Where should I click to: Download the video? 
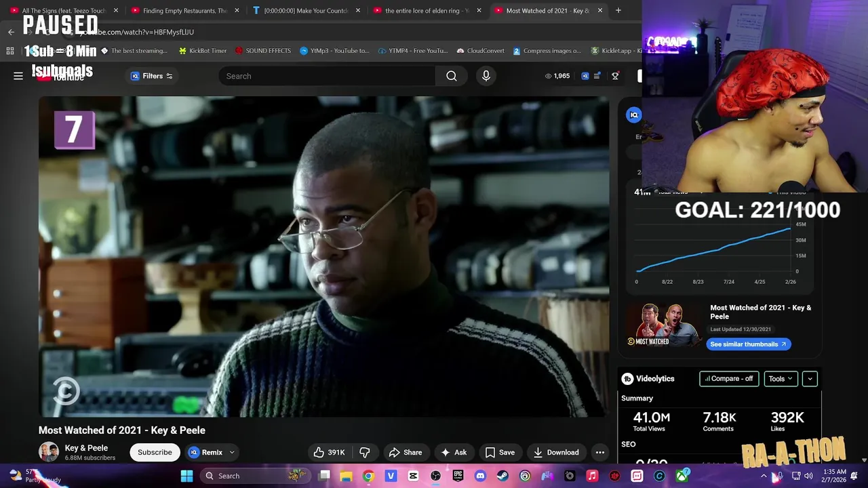[556, 452]
